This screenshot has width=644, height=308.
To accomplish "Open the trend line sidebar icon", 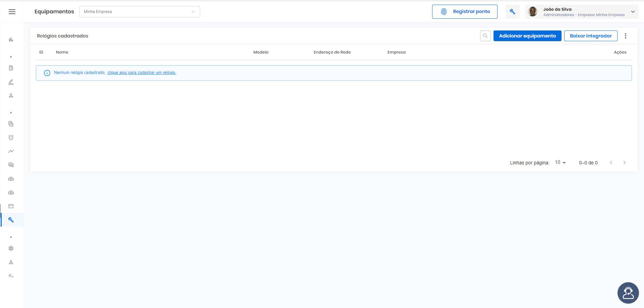I will click(x=11, y=151).
